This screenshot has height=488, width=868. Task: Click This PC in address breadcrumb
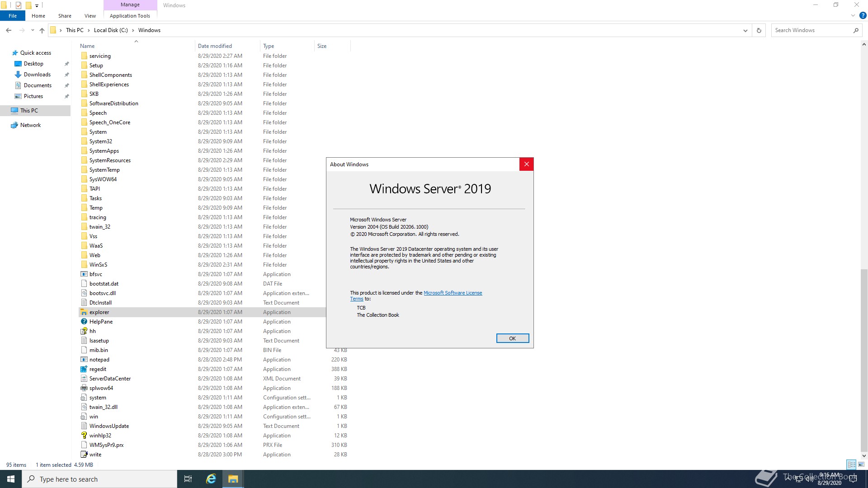point(75,30)
